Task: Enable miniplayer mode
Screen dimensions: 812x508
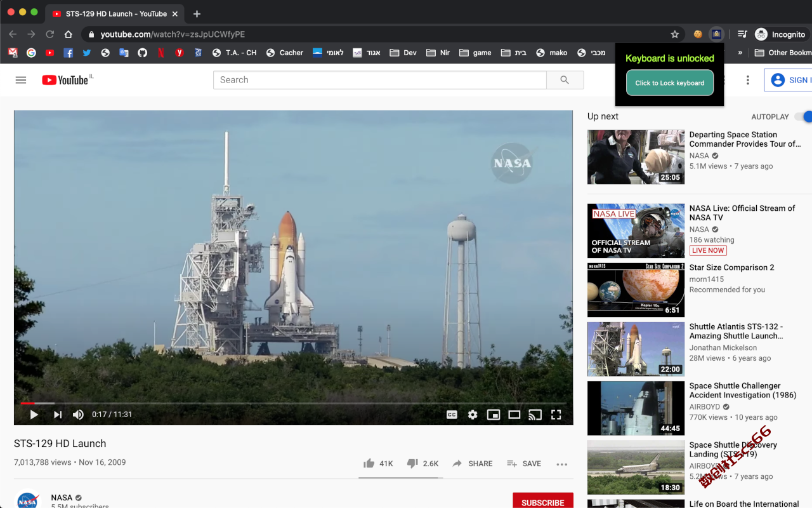Action: pyautogui.click(x=494, y=415)
